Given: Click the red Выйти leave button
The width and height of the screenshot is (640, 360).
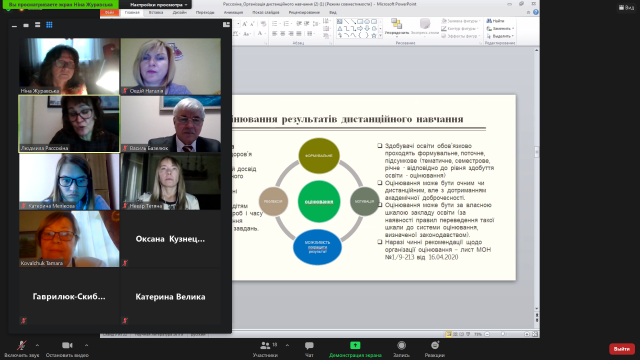Looking at the screenshot, I should [x=622, y=349].
